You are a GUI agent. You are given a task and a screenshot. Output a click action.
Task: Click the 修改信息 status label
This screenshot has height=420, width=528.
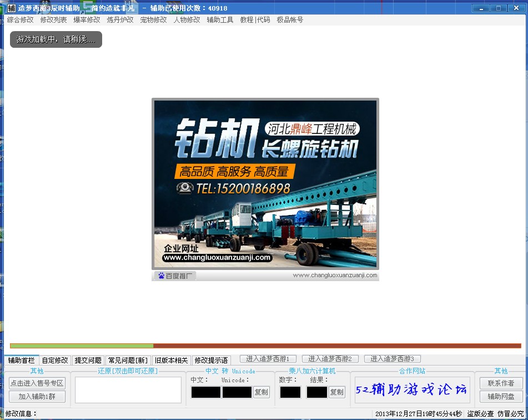point(21,413)
